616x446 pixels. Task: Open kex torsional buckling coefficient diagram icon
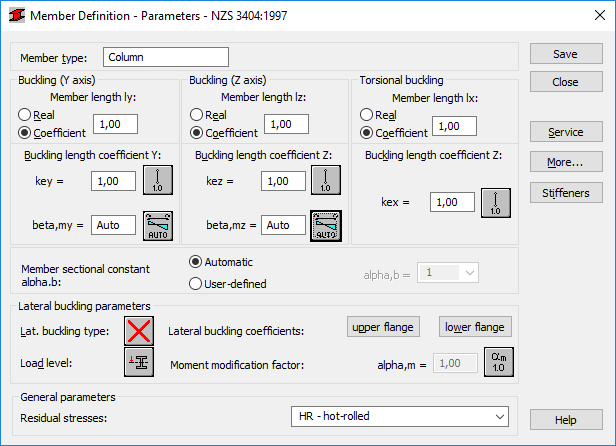(x=496, y=203)
